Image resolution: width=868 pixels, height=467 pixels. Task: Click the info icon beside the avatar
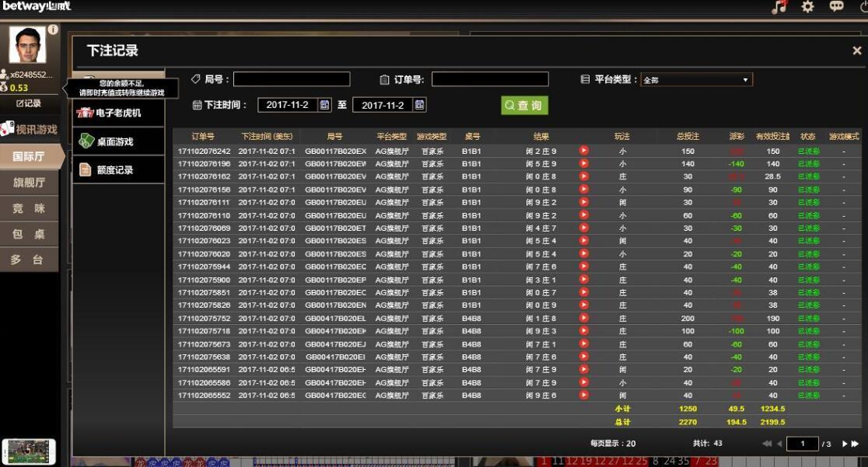[x=53, y=30]
